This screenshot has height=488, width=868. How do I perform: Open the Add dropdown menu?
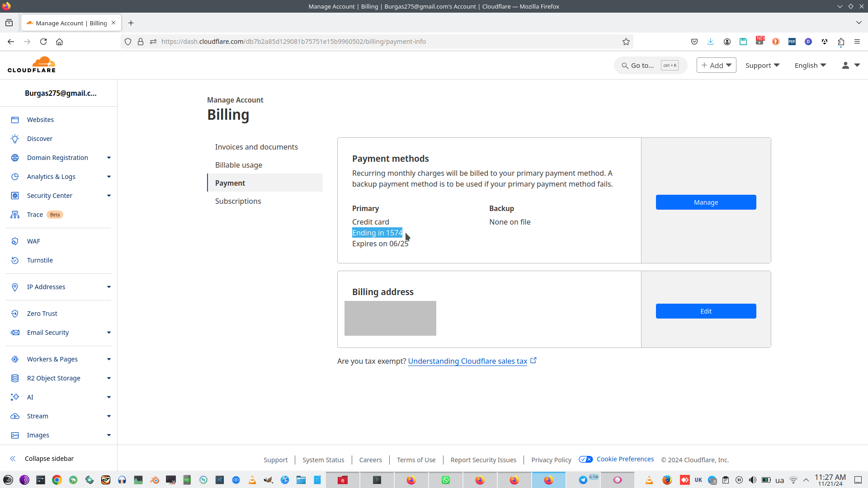pos(716,66)
